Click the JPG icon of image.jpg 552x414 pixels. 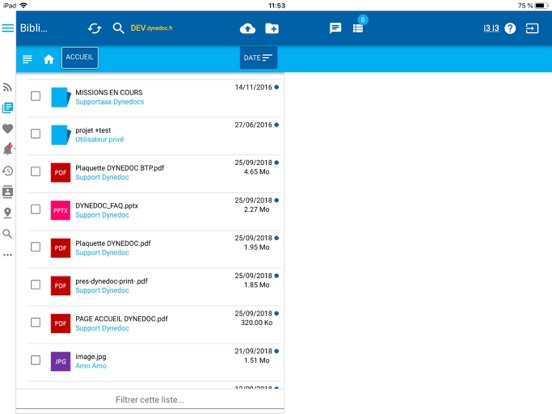pyautogui.click(x=61, y=361)
